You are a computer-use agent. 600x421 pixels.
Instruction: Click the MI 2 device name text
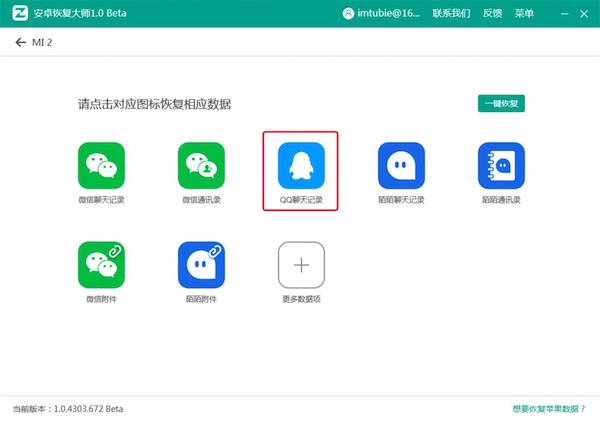coord(42,42)
